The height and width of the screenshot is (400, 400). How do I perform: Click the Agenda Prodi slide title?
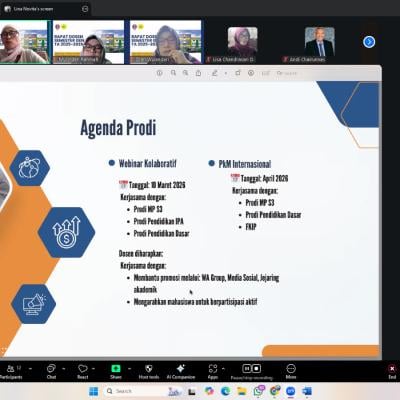118,128
